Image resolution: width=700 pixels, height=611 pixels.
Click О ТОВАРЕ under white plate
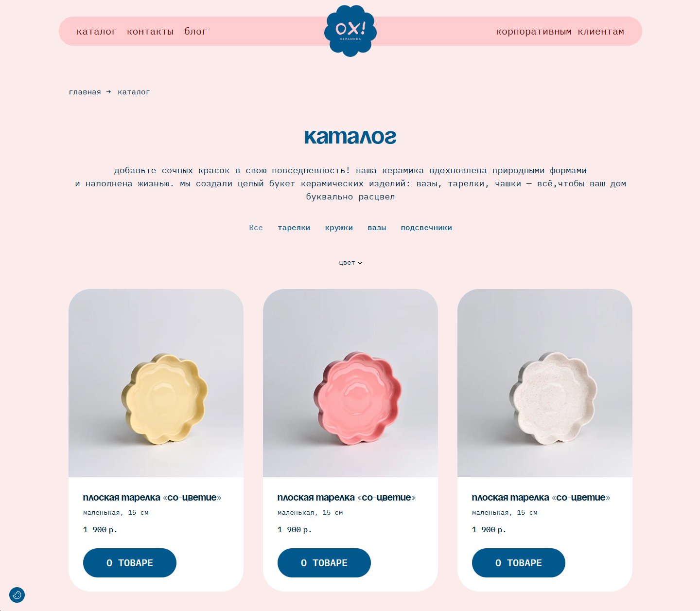click(519, 563)
